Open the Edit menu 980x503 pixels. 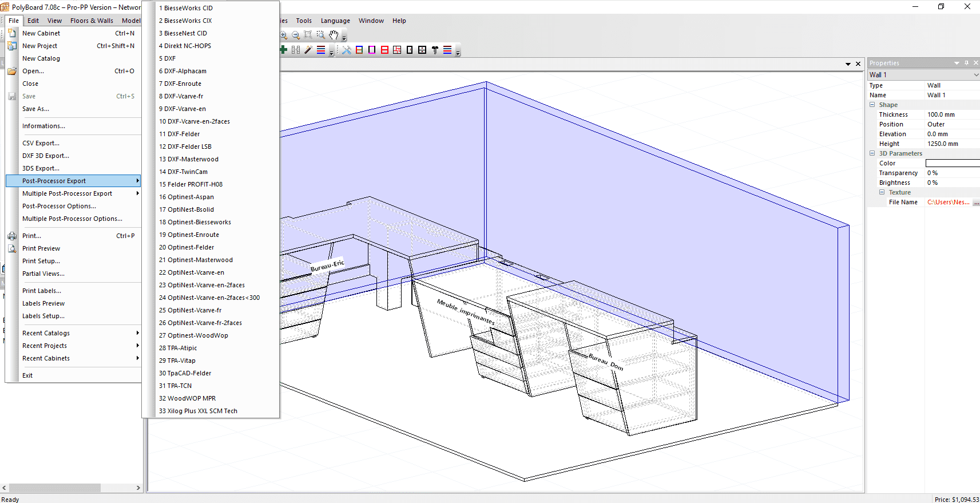[33, 21]
